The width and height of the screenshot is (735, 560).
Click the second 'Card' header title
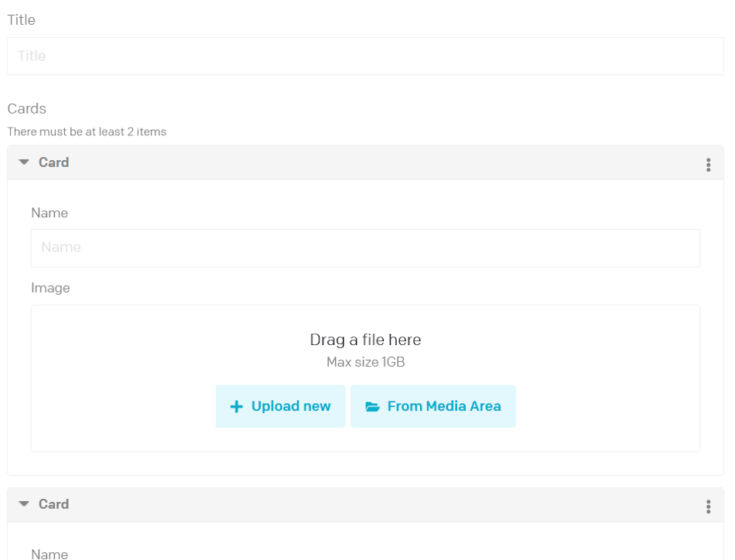coord(54,504)
